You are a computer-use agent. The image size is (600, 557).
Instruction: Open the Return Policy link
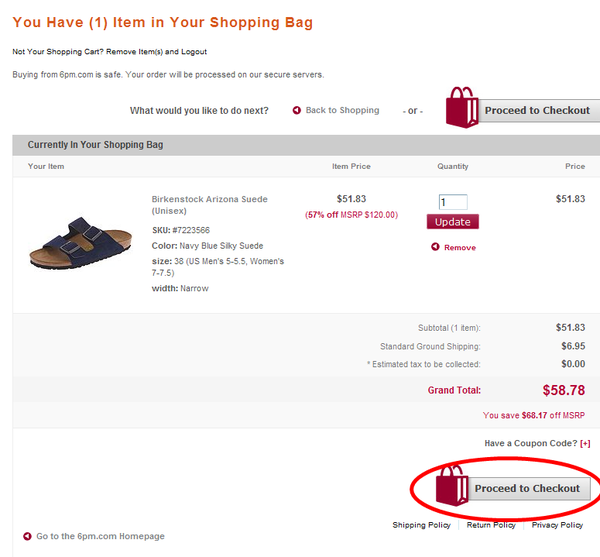[x=491, y=525]
